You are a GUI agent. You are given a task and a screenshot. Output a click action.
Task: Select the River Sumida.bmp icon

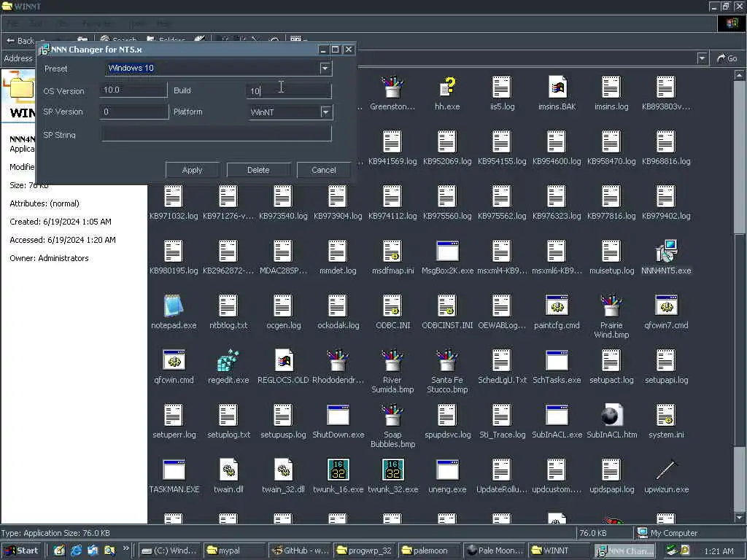click(x=392, y=360)
